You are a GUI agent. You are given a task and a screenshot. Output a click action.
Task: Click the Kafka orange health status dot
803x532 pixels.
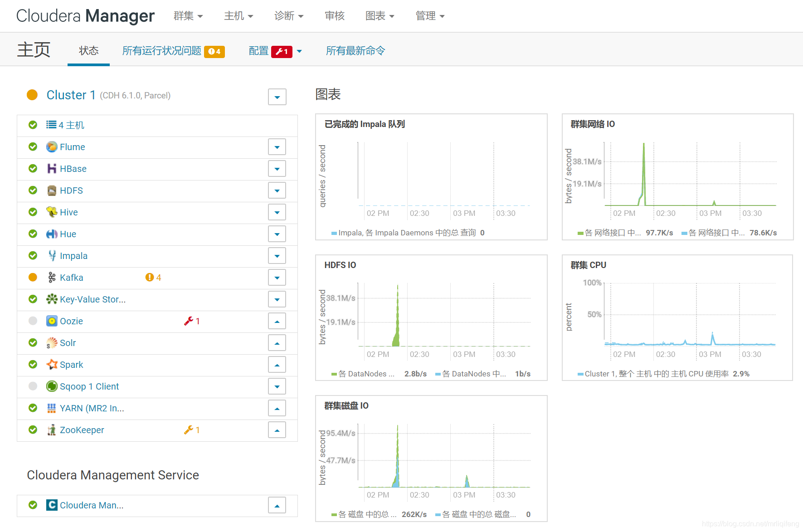pos(33,278)
